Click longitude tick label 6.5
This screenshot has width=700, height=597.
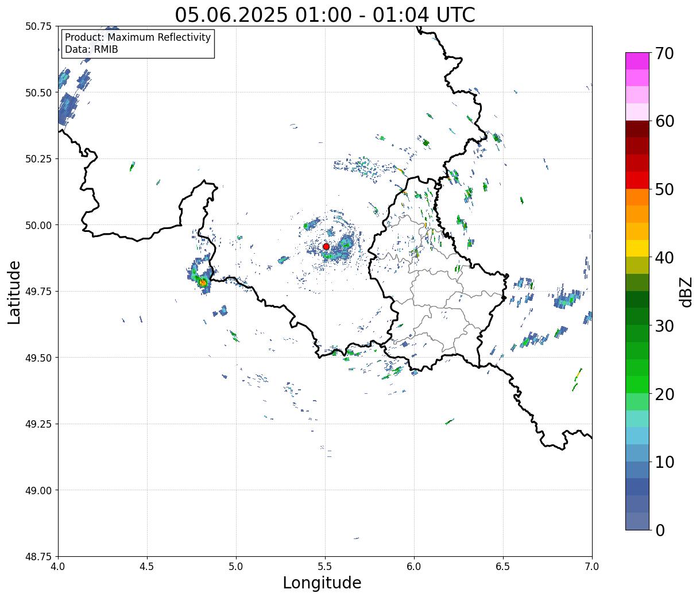(503, 567)
